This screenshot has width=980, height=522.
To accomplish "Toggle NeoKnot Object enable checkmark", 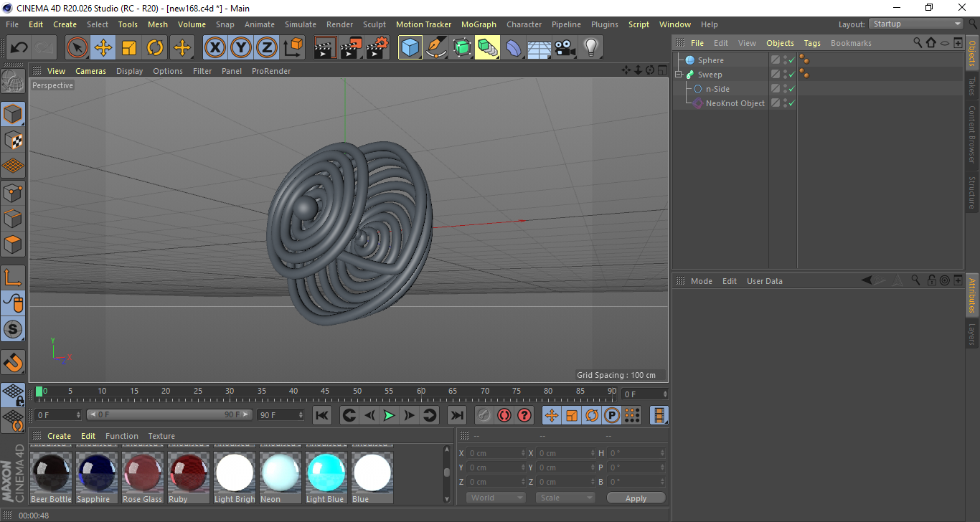I will pos(791,103).
